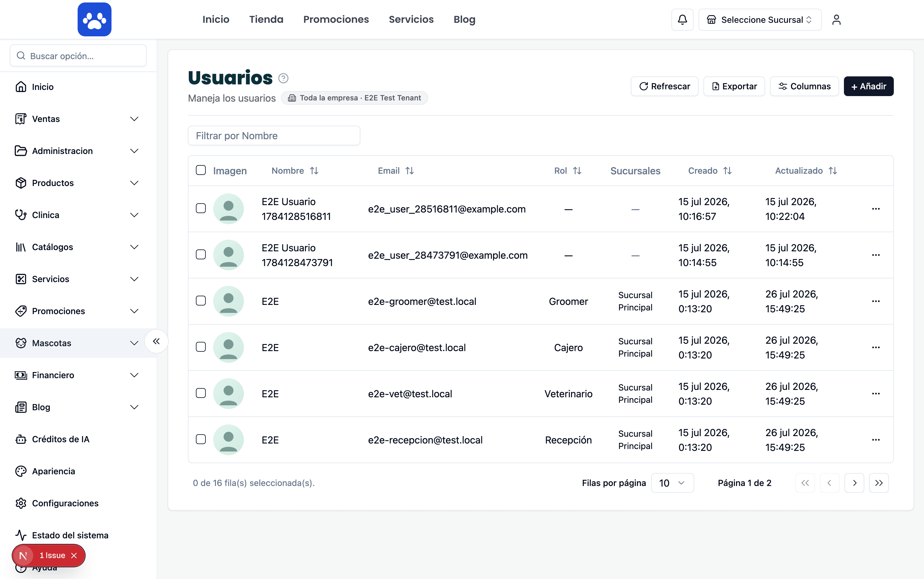Open row actions for e2e-recepcion@test.local
Screen dimensions: 924x579
tap(875, 439)
